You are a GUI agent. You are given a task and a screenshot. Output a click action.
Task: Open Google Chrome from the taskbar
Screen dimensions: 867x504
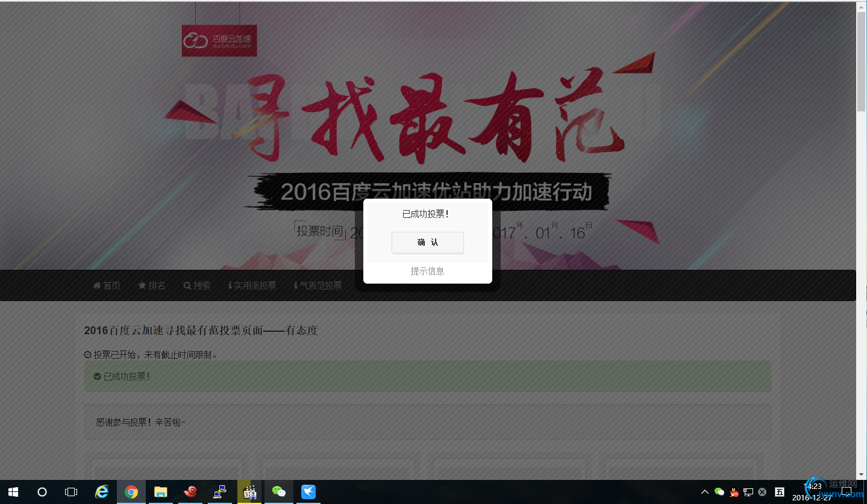pyautogui.click(x=131, y=492)
